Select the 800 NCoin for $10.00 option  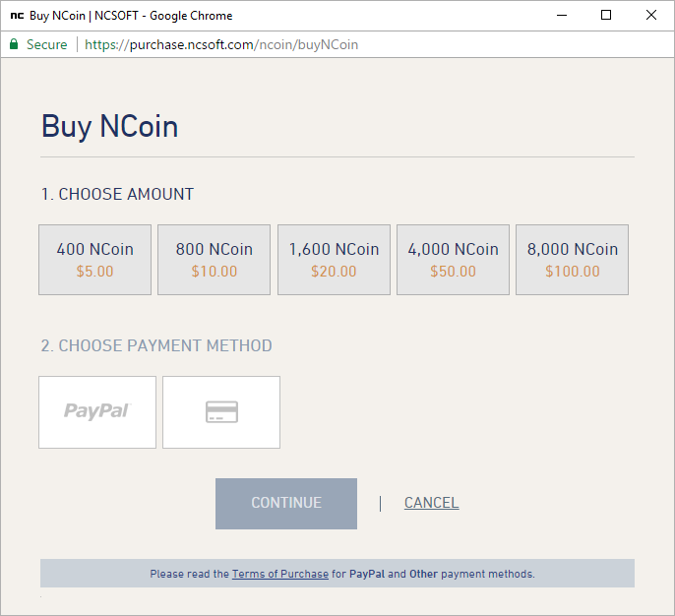click(214, 260)
